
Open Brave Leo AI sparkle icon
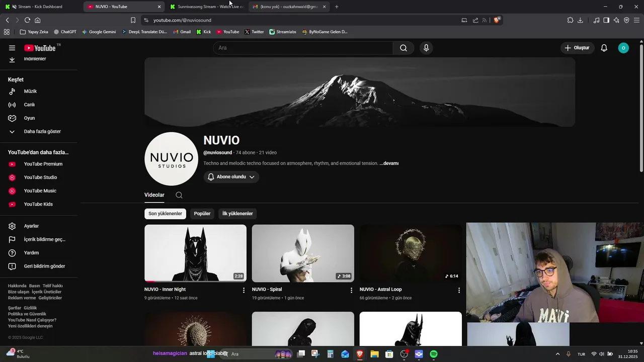[x=616, y=20]
